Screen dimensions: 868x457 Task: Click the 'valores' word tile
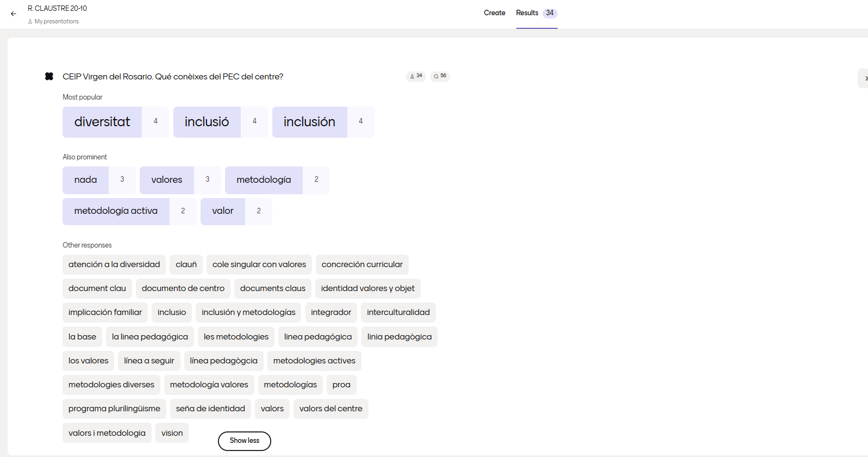click(x=166, y=180)
